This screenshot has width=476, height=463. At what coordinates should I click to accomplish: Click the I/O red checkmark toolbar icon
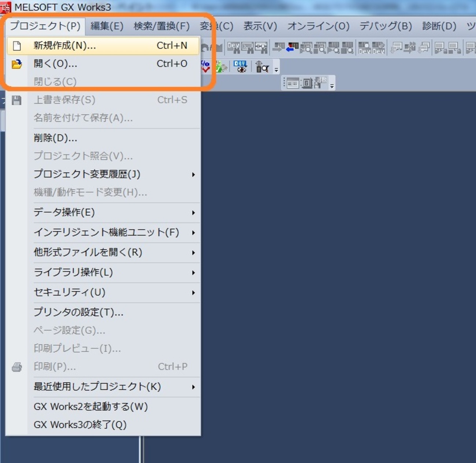tap(205, 66)
